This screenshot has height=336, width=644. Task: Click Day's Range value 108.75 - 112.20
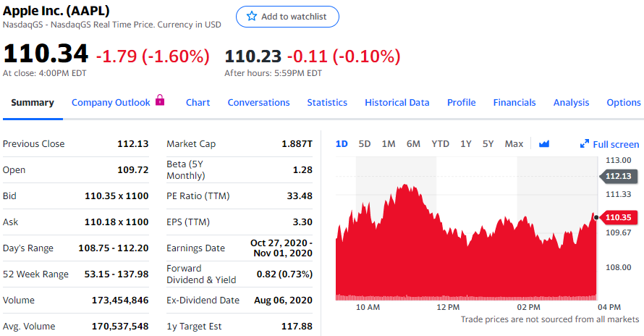point(114,248)
